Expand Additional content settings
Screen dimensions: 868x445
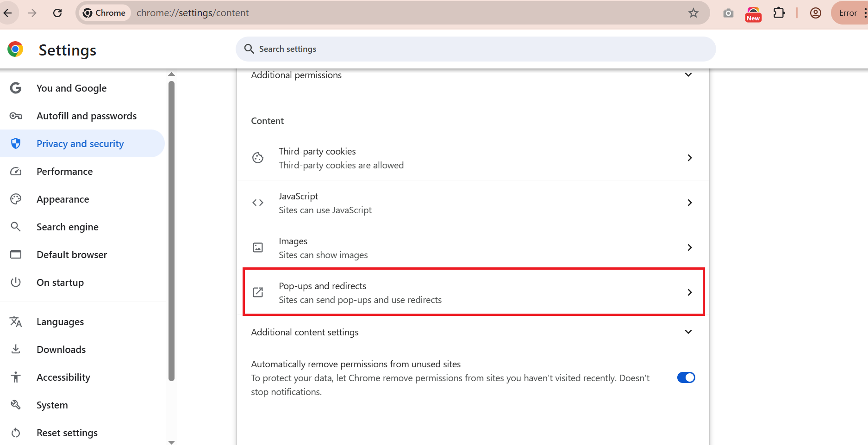click(688, 332)
